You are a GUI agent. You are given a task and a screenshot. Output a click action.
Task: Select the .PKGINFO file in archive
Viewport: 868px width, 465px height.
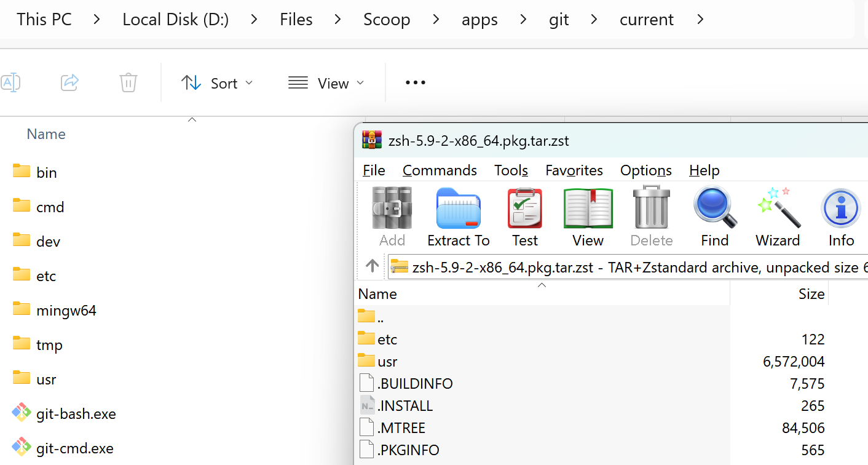[x=399, y=450]
